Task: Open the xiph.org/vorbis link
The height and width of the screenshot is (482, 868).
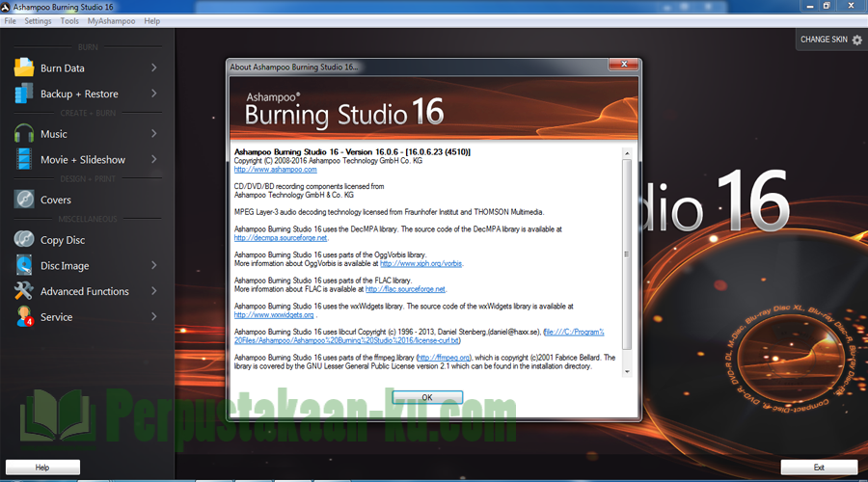Action: [420, 263]
